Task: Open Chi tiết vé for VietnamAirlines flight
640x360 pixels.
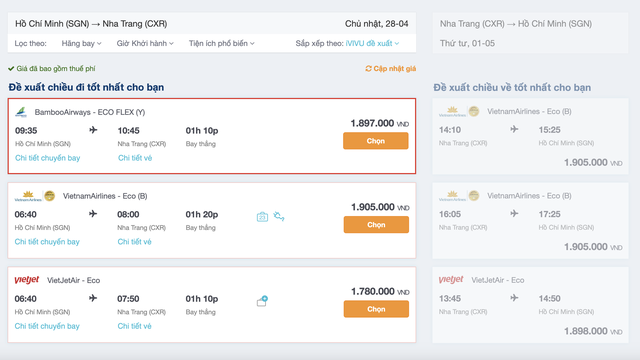Action: click(134, 242)
